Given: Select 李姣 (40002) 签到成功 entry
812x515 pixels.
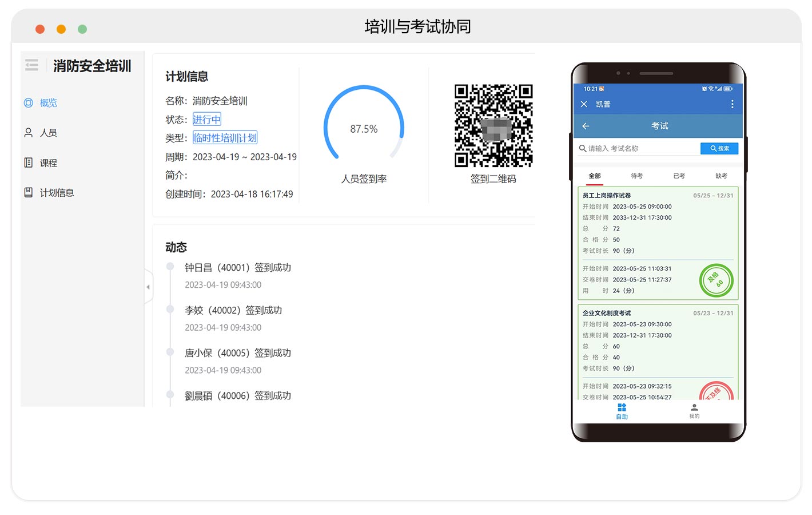Looking at the screenshot, I should coord(233,310).
